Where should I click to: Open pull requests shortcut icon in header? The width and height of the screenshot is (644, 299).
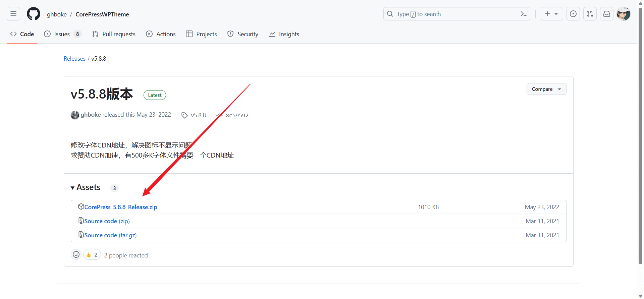click(x=590, y=14)
